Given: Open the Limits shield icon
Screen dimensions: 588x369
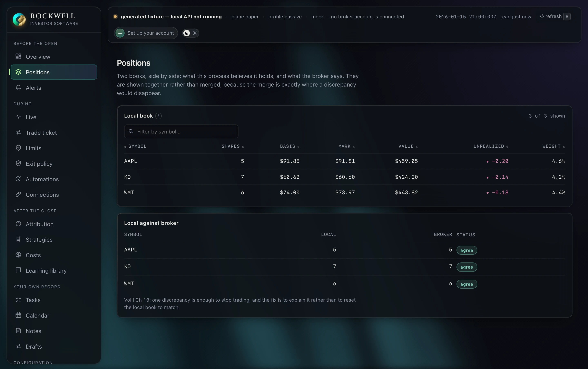Looking at the screenshot, I should 18,148.
